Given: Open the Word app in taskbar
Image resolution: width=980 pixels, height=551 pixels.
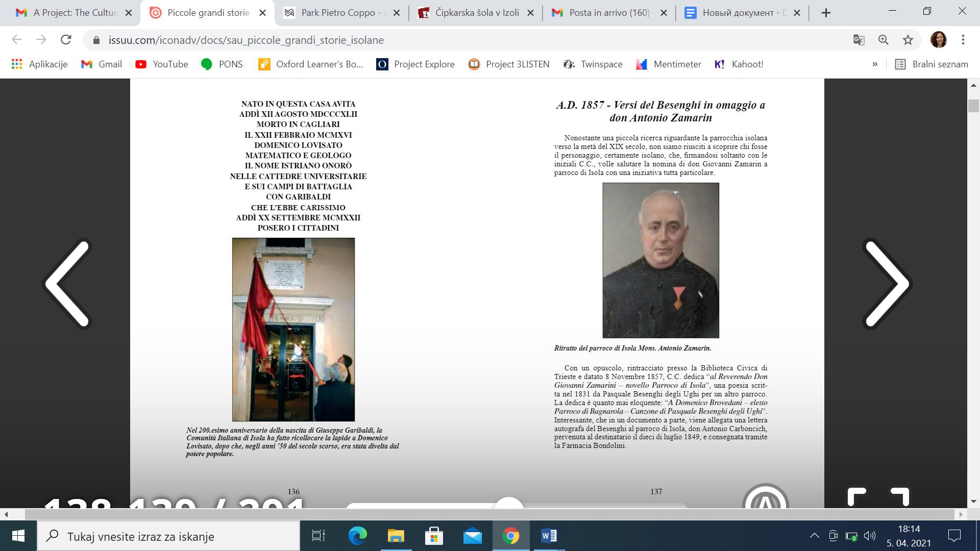Looking at the screenshot, I should [549, 536].
